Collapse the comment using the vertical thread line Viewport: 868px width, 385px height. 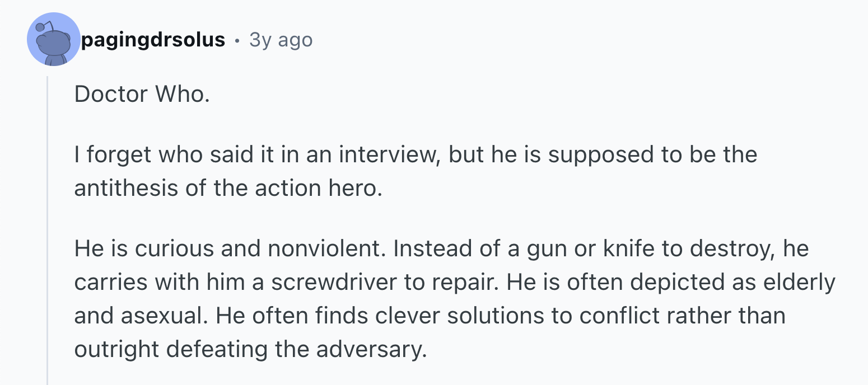pyautogui.click(x=48, y=224)
